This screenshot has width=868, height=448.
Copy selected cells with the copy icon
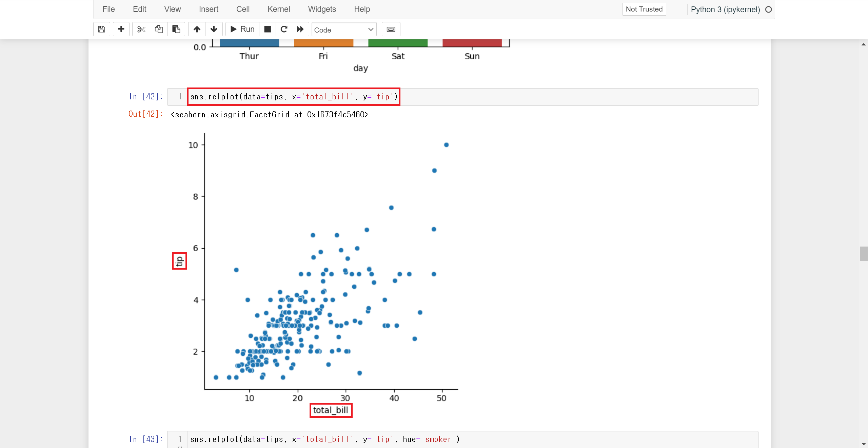point(159,29)
